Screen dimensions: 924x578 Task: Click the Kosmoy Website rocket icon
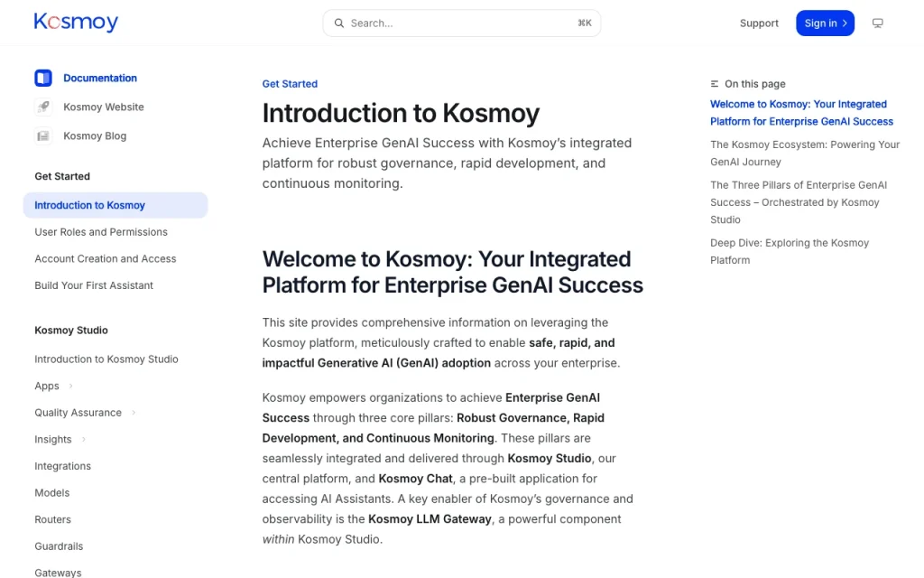[43, 107]
